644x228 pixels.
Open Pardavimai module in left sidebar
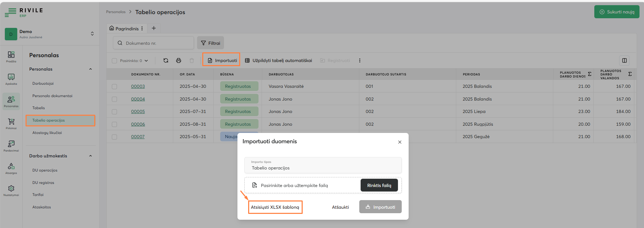[x=11, y=146]
